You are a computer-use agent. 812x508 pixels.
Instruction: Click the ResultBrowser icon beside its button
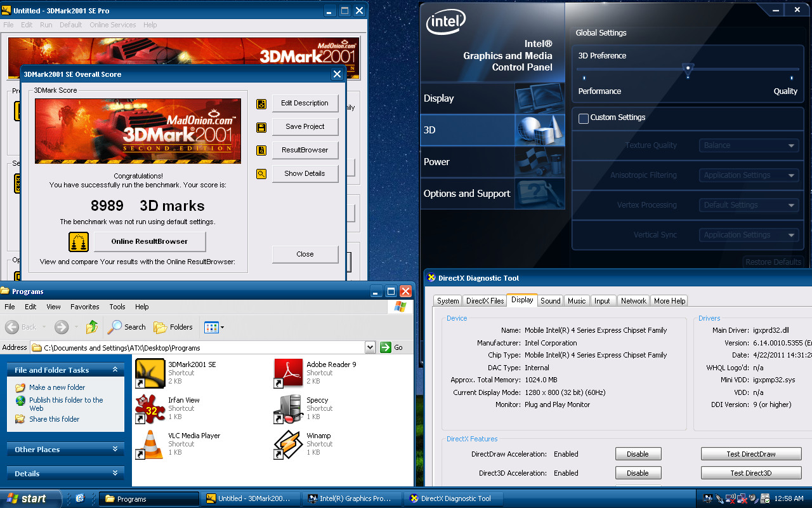pyautogui.click(x=261, y=150)
